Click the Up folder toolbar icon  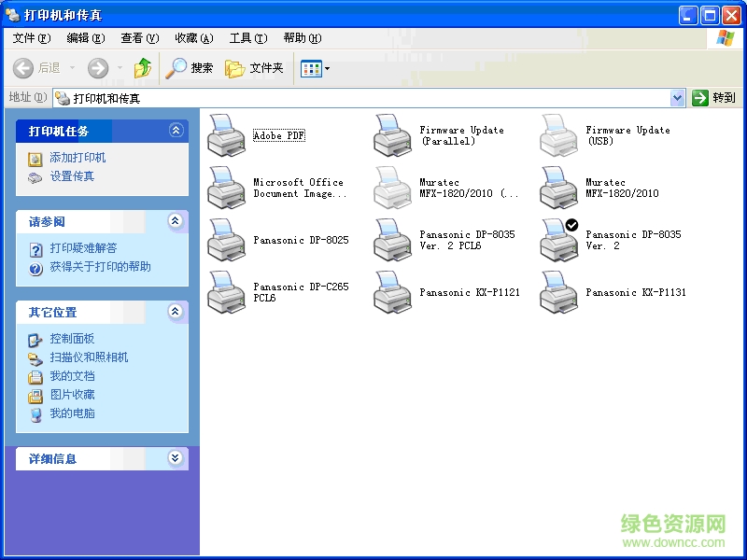tap(142, 68)
